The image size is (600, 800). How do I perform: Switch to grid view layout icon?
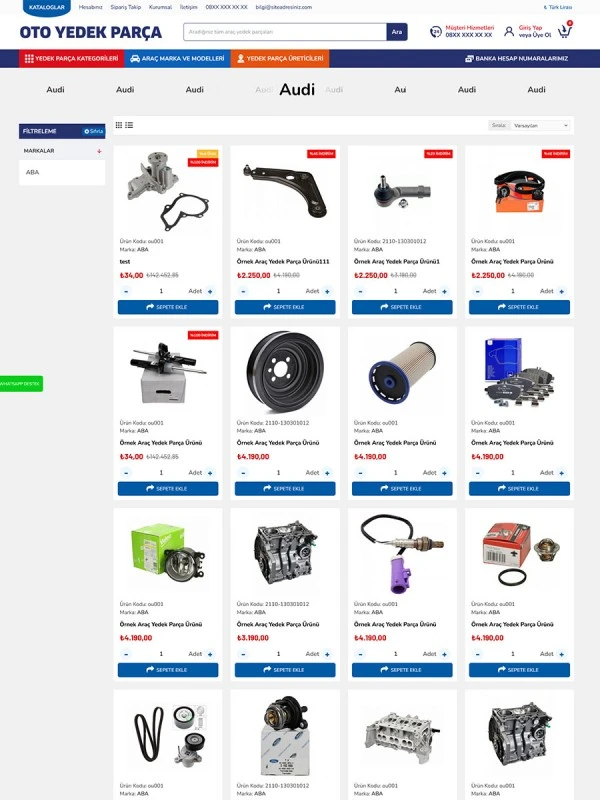[x=119, y=125]
